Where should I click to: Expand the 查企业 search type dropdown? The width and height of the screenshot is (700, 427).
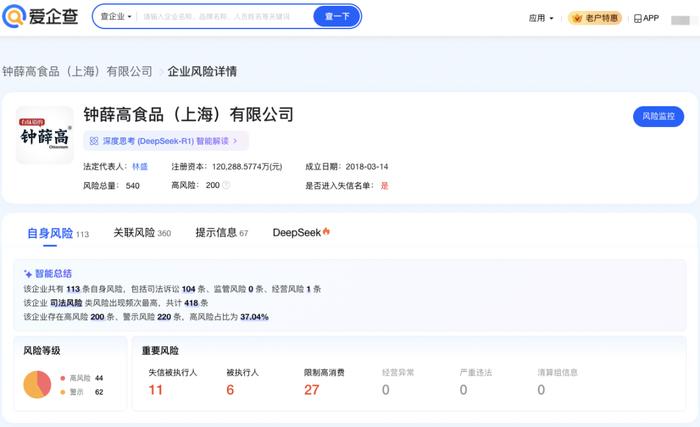(116, 17)
